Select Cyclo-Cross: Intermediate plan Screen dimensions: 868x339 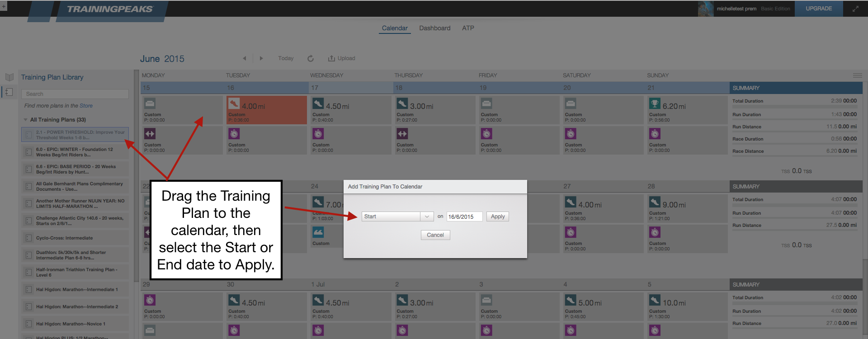pos(75,238)
